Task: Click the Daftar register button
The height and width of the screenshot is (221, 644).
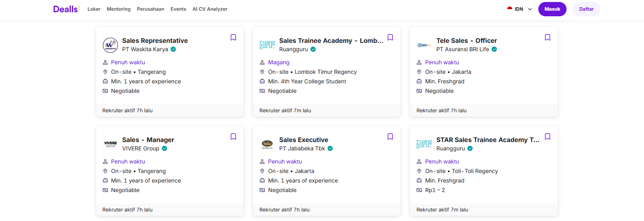Action: pyautogui.click(x=586, y=9)
